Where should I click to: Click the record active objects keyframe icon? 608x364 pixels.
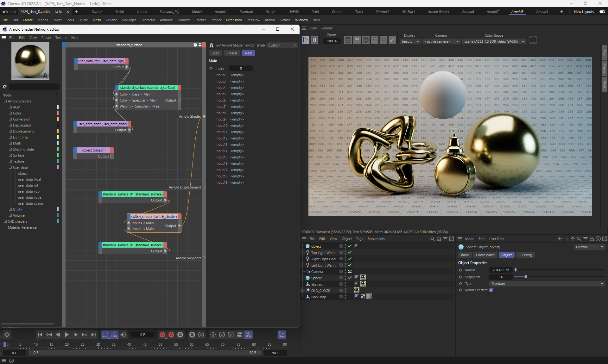click(x=162, y=335)
